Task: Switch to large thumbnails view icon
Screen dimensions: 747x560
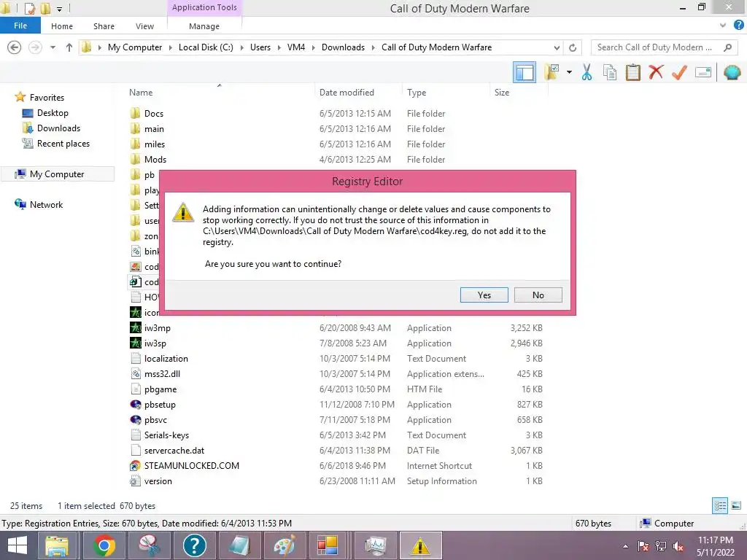Action: pyautogui.click(x=736, y=505)
